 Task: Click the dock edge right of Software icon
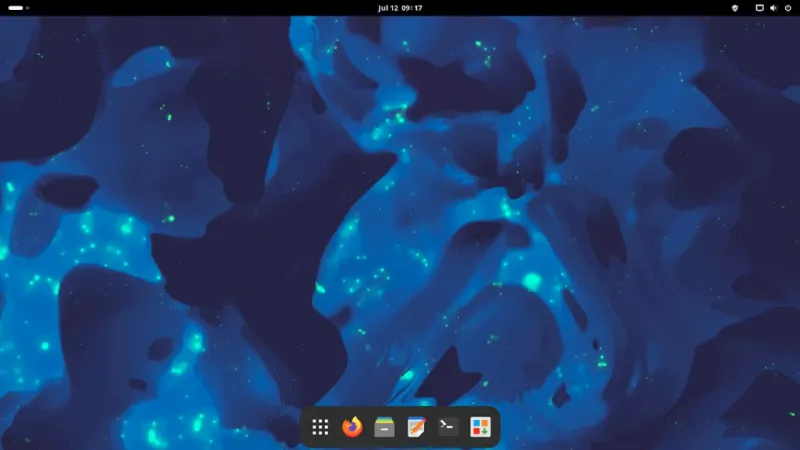496,427
